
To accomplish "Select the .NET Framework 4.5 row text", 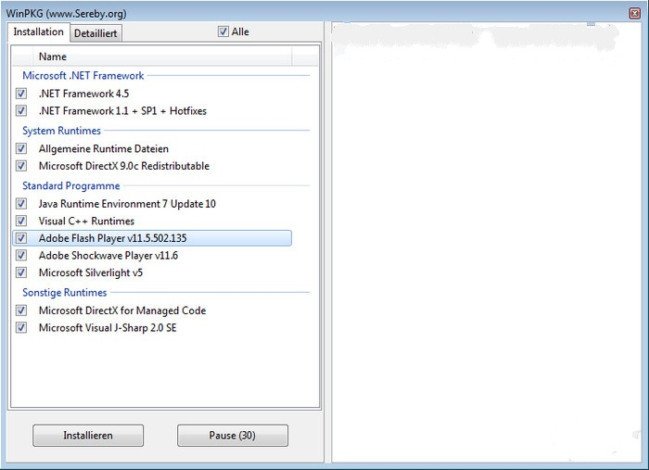I will [84, 94].
